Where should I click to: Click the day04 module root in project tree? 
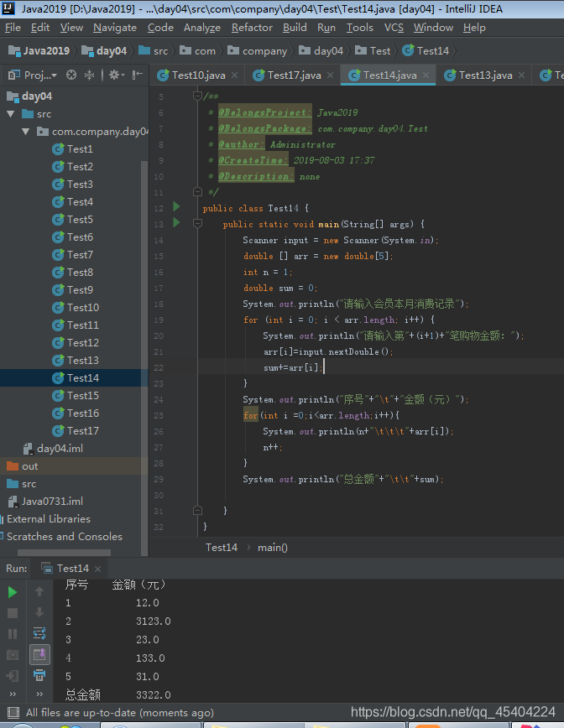(x=29, y=96)
